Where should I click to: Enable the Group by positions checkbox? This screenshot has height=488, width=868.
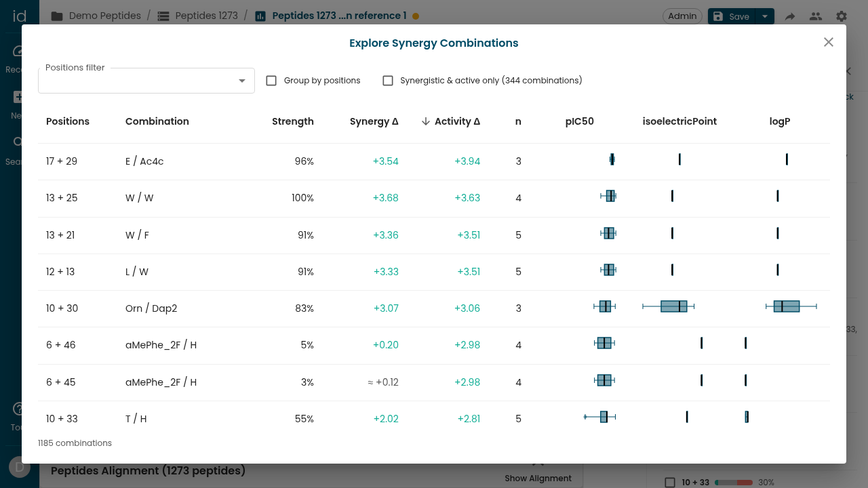pos(271,81)
